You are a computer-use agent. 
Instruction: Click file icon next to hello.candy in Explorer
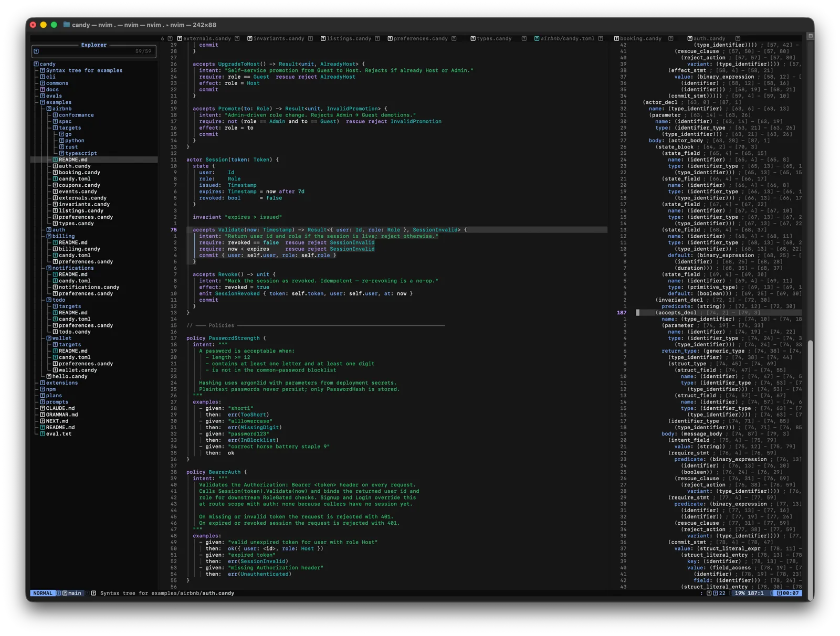49,376
